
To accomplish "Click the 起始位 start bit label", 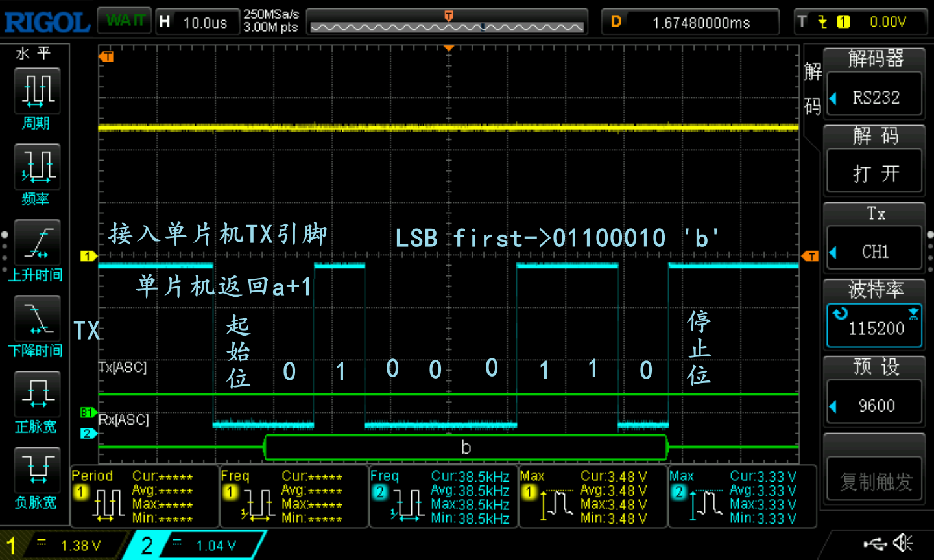I will [239, 351].
